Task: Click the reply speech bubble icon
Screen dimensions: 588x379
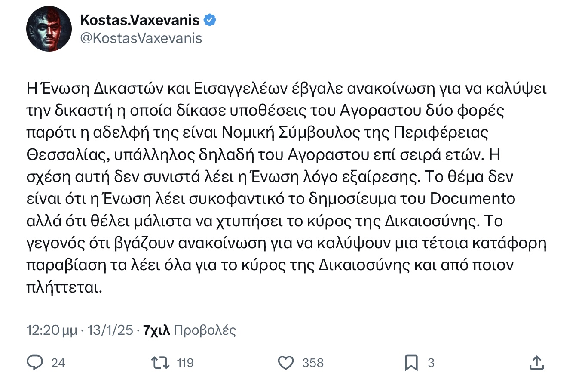Action: click(x=33, y=363)
